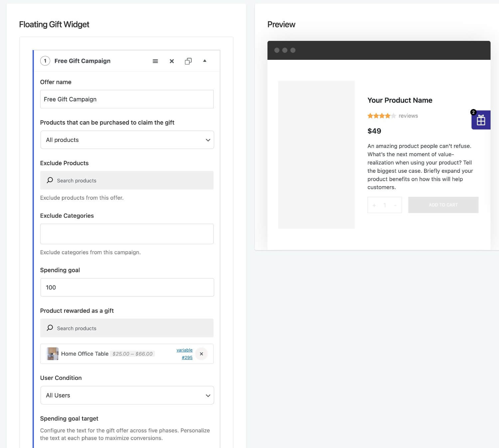Image resolution: width=499 pixels, height=448 pixels.
Task: Remove Home Office Table gift product
Action: (x=201, y=354)
